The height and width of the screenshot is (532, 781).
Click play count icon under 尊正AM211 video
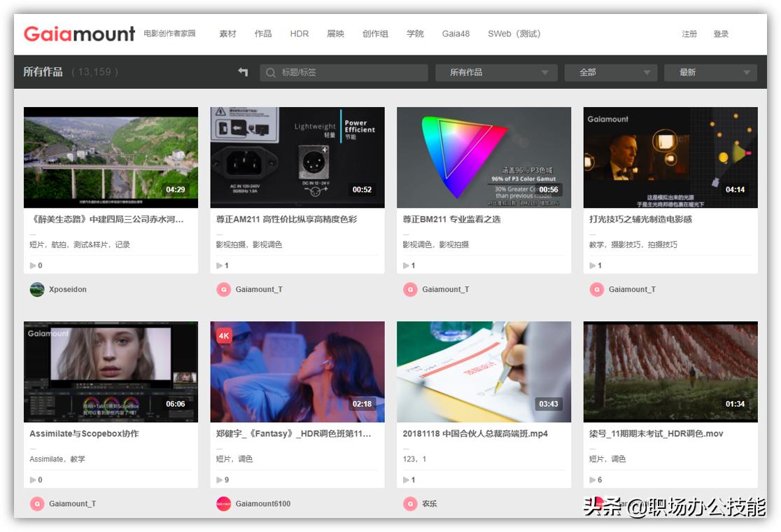[x=220, y=265]
